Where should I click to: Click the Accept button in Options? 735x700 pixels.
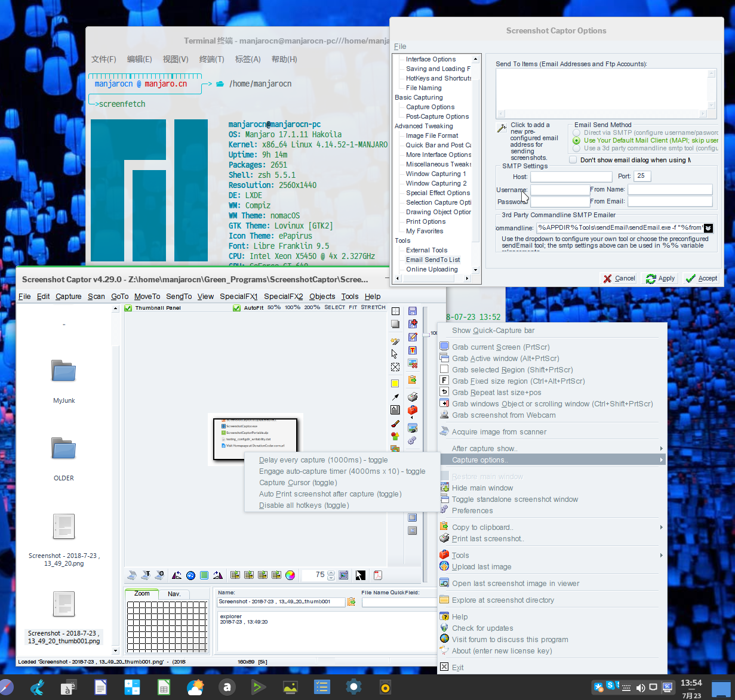point(702,278)
